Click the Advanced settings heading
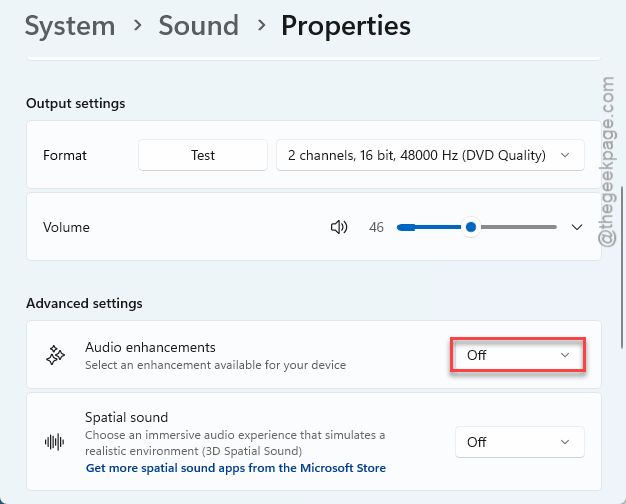Viewport: 626px width, 504px height. 84,304
